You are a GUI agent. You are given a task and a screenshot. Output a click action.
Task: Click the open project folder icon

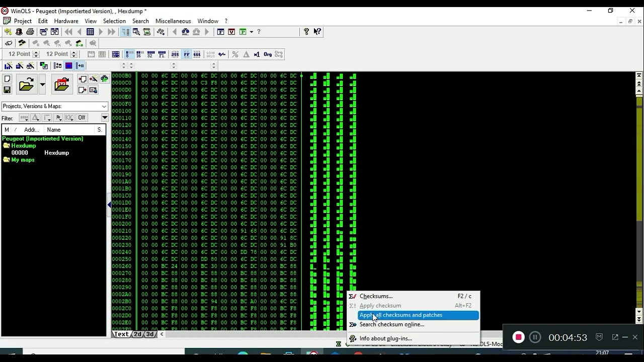pyautogui.click(x=26, y=84)
